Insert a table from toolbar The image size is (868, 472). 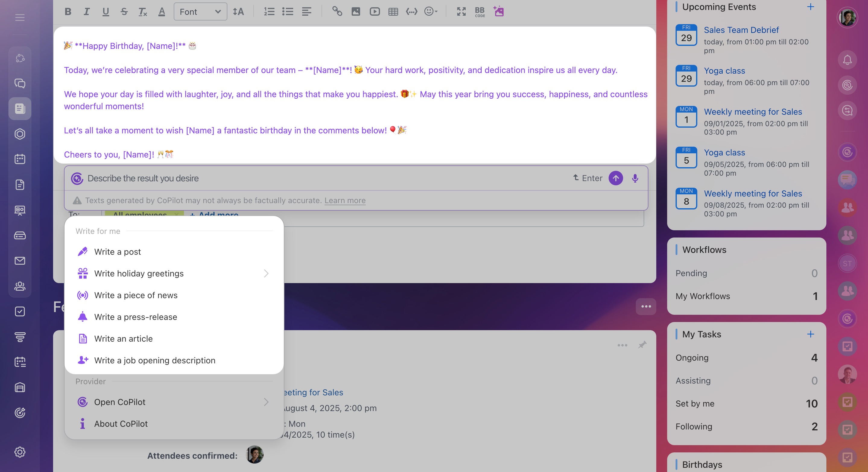tap(393, 12)
